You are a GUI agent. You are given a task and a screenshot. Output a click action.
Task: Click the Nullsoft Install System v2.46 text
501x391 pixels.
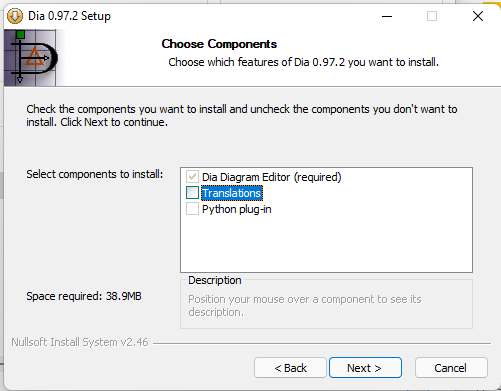point(80,342)
